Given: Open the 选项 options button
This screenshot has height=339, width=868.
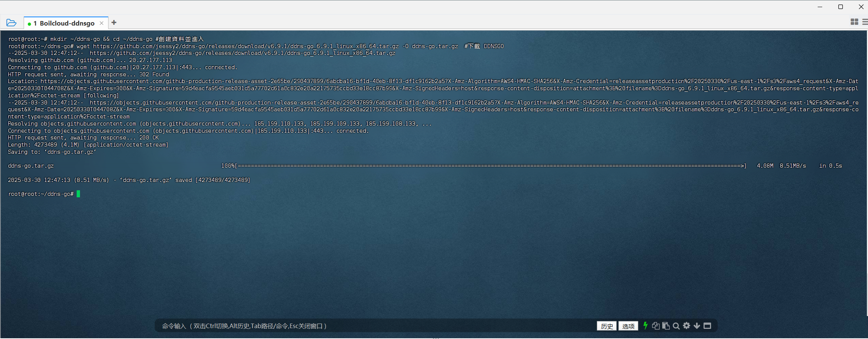Looking at the screenshot, I should 628,326.
